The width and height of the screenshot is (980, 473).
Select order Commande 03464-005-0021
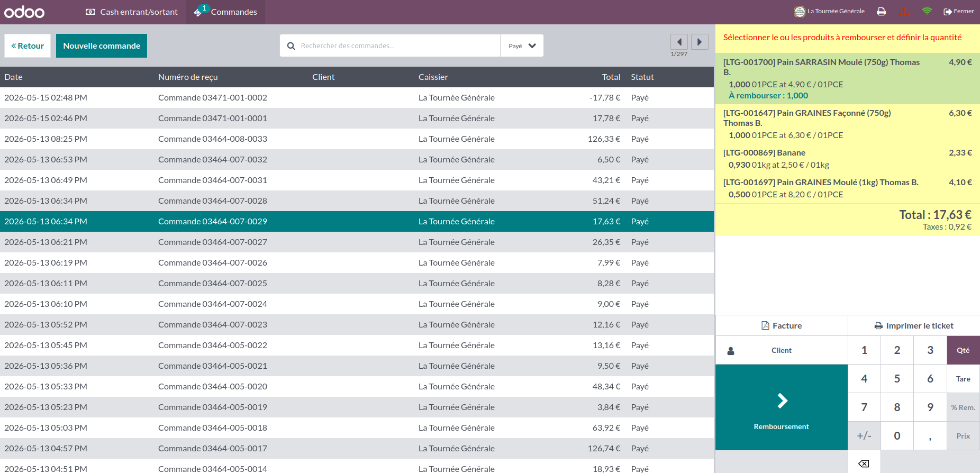pyautogui.click(x=357, y=366)
